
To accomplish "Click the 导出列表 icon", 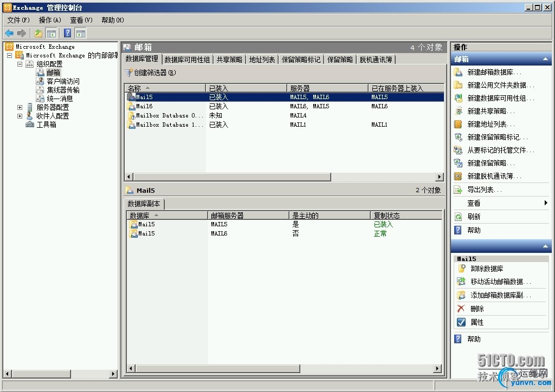I will click(x=459, y=190).
